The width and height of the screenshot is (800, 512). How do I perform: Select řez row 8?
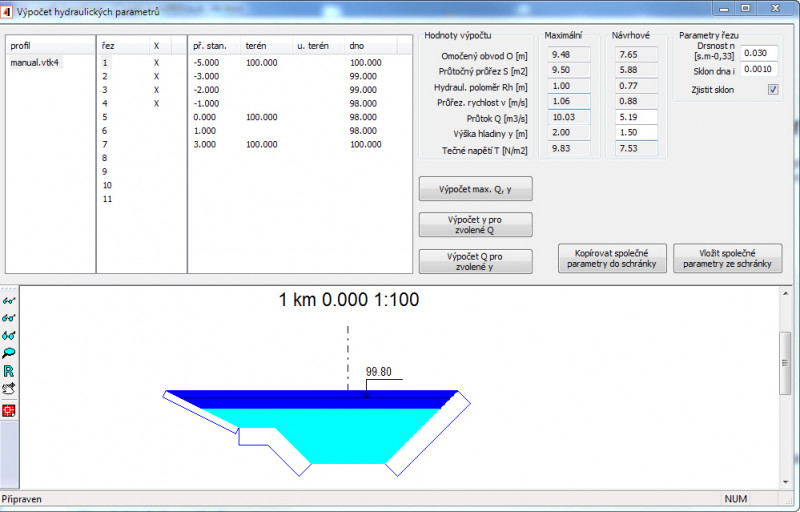coord(105,158)
